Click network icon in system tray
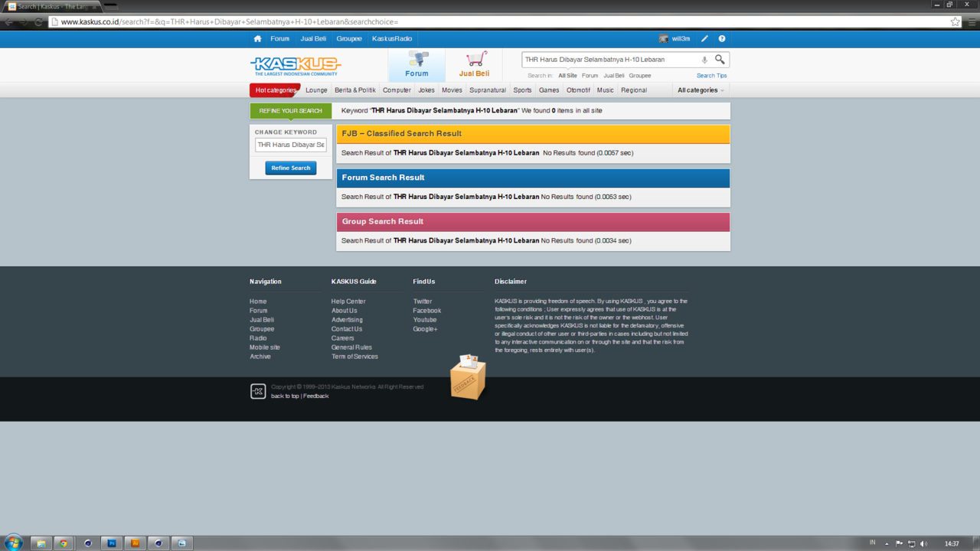This screenshot has height=551, width=980. (x=911, y=543)
